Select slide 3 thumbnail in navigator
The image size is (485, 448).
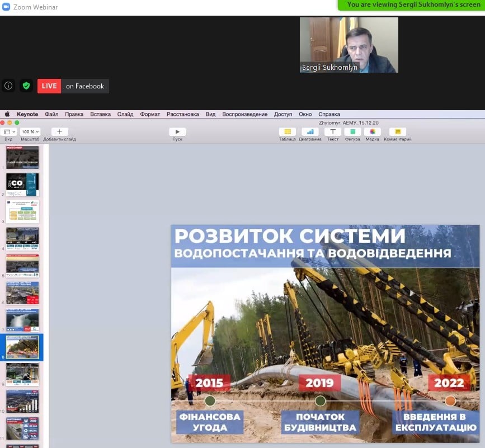point(22,212)
